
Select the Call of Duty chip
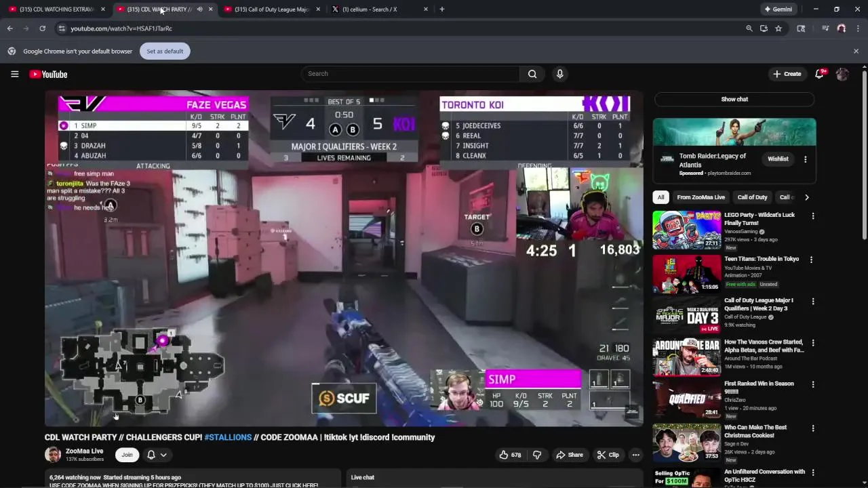point(752,197)
